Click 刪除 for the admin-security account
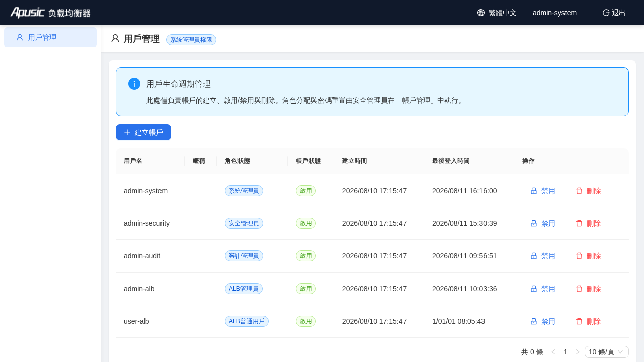This screenshot has width=644, height=362. click(588, 223)
